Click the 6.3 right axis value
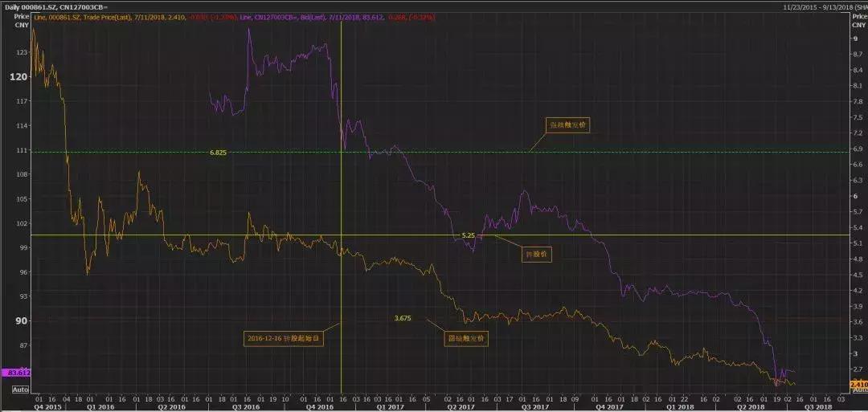Screen dimensions: 868x412 click(x=857, y=180)
